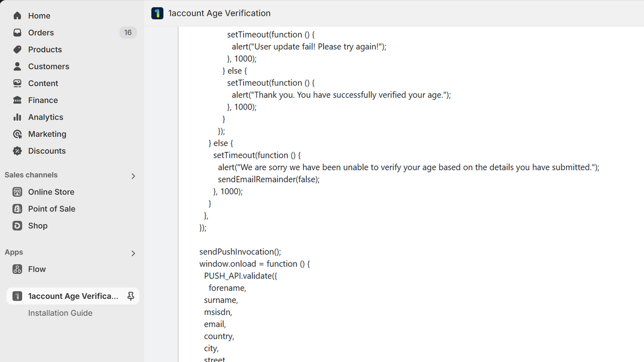
Task: Click the Marketing target icon
Action: pyautogui.click(x=18, y=134)
